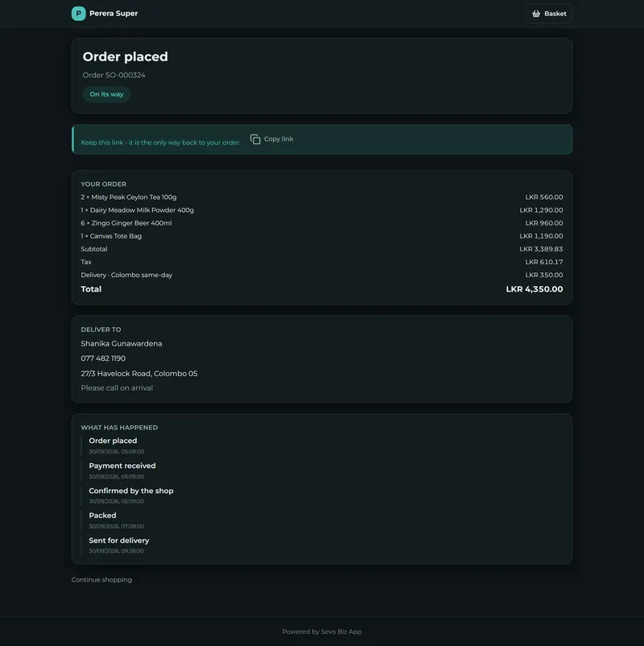Click the delivery fee LKR 350.00
Image resolution: width=644 pixels, height=646 pixels.
pyautogui.click(x=544, y=275)
